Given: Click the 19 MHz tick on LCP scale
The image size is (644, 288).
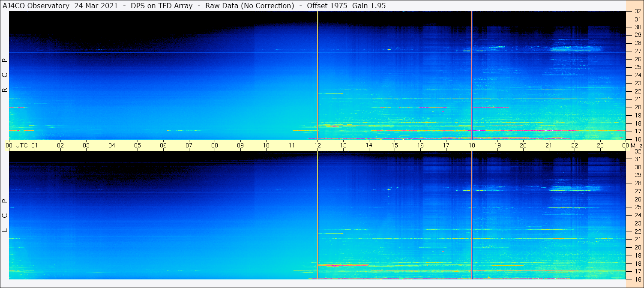Looking at the screenshot, I should coord(638,255).
